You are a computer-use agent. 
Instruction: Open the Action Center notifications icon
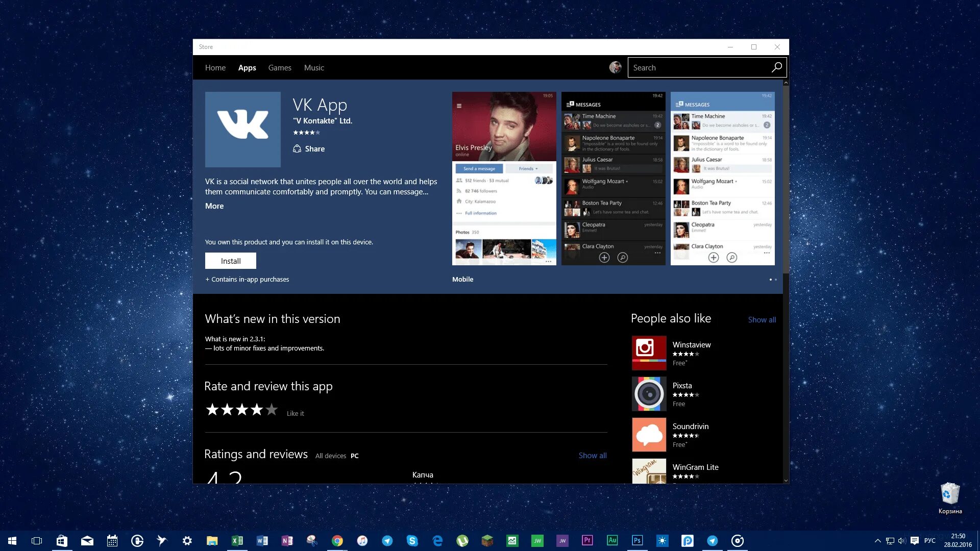(x=915, y=541)
